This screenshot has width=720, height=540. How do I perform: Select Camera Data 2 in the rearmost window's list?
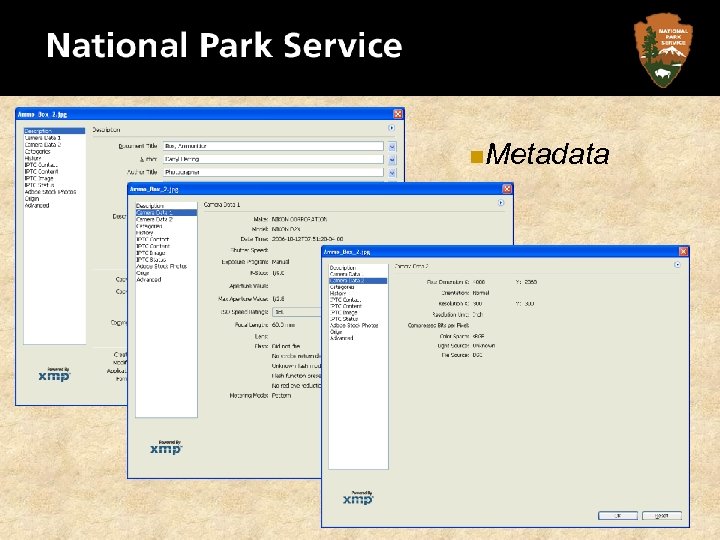[x=43, y=145]
